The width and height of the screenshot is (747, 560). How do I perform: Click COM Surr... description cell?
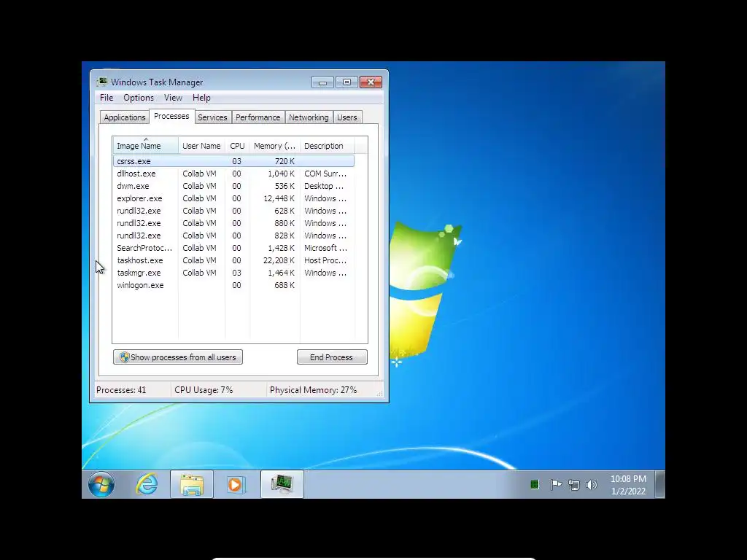(325, 174)
